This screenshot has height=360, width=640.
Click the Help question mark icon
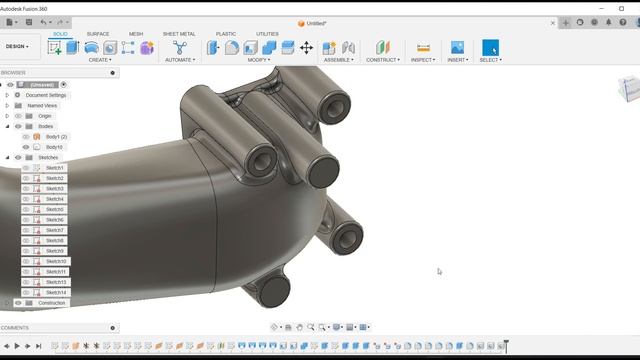(x=623, y=22)
